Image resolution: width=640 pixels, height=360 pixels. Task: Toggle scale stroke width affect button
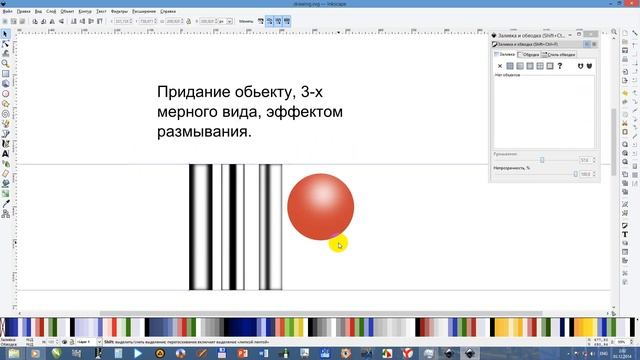coord(261,21)
